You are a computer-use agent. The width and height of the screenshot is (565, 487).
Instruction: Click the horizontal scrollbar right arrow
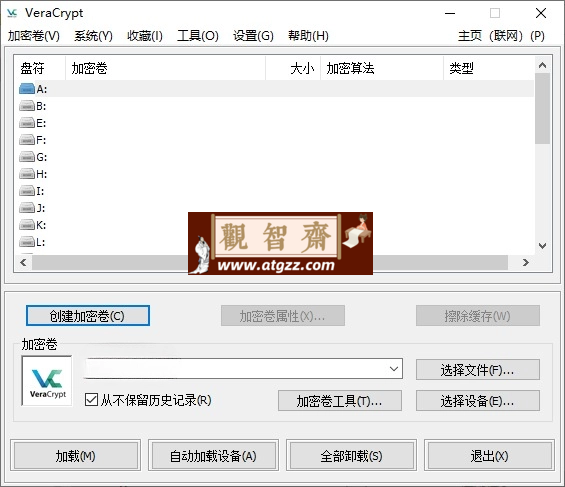pyautogui.click(x=526, y=262)
